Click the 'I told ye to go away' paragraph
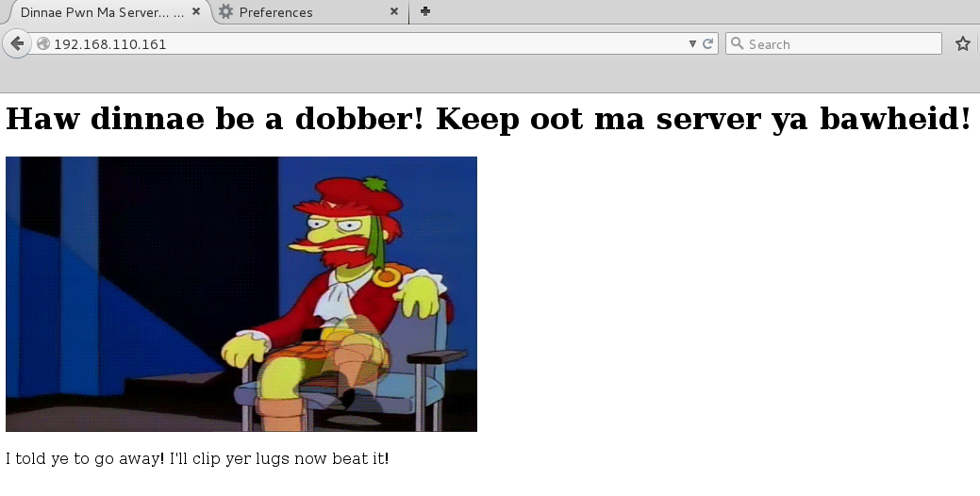The width and height of the screenshot is (980, 496). [197, 458]
